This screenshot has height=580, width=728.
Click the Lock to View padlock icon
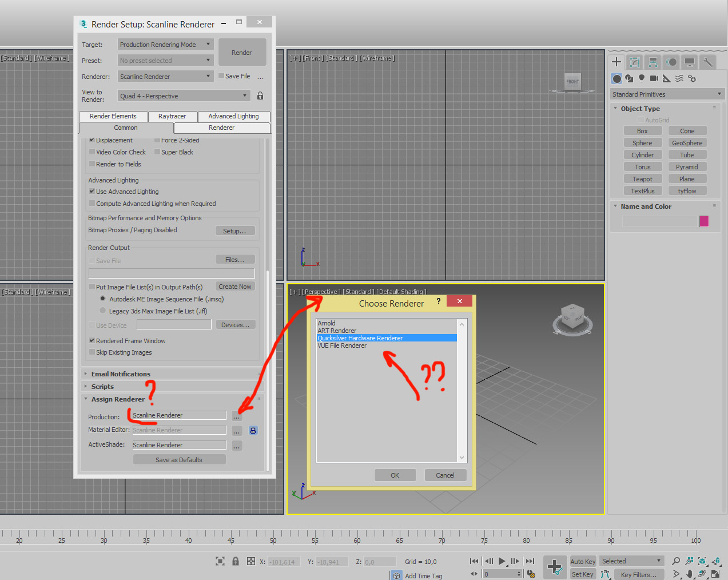pos(260,96)
